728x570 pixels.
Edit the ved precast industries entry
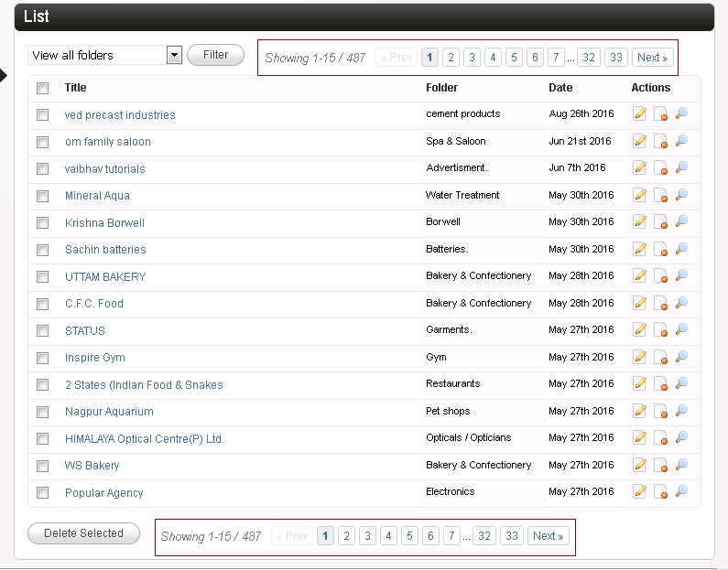click(x=640, y=113)
